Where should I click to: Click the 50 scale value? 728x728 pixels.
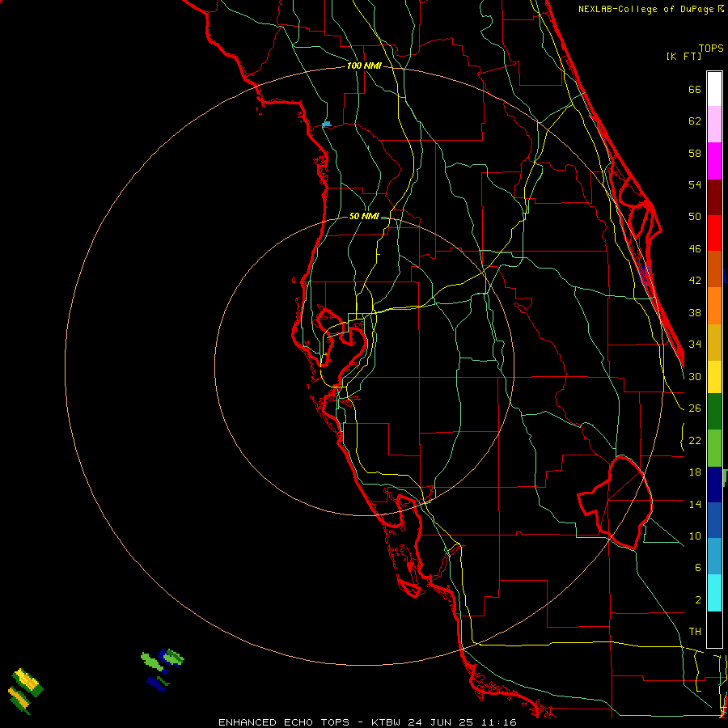pyautogui.click(x=695, y=217)
